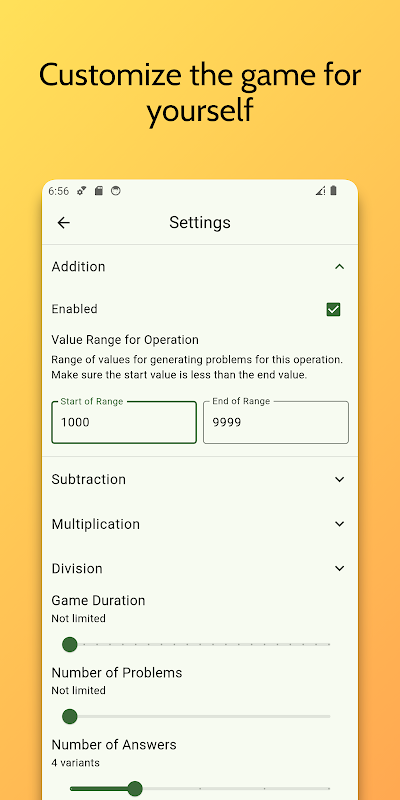This screenshot has height=800, width=400.
Task: Click the 6:56 clock in status bar
Action: click(59, 191)
